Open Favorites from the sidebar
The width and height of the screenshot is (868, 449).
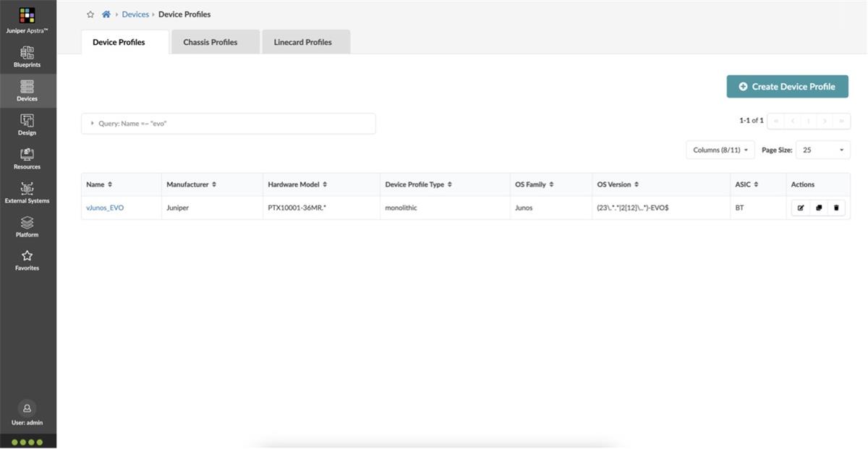(27, 260)
